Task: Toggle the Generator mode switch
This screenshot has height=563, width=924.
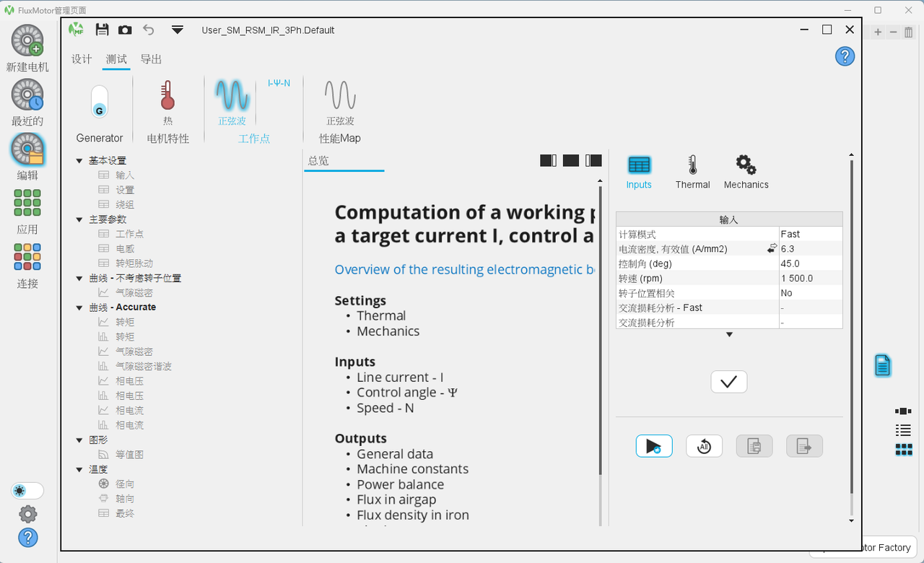Action: coord(100,102)
